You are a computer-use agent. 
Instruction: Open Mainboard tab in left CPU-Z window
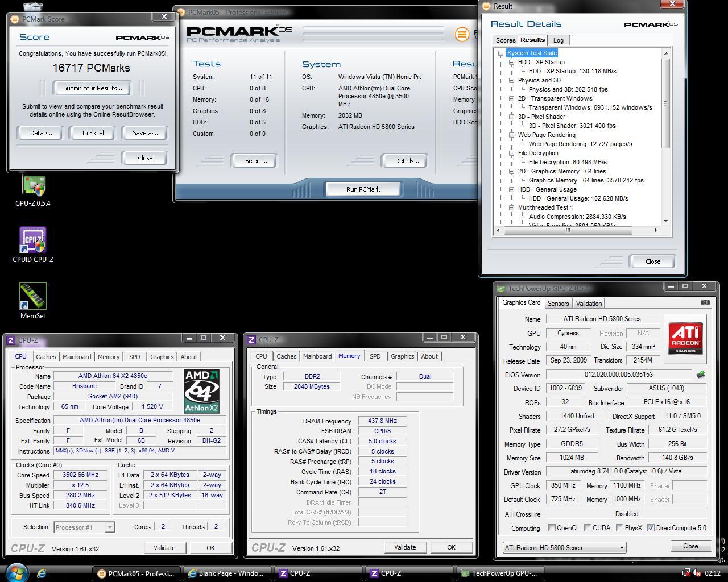point(77,357)
